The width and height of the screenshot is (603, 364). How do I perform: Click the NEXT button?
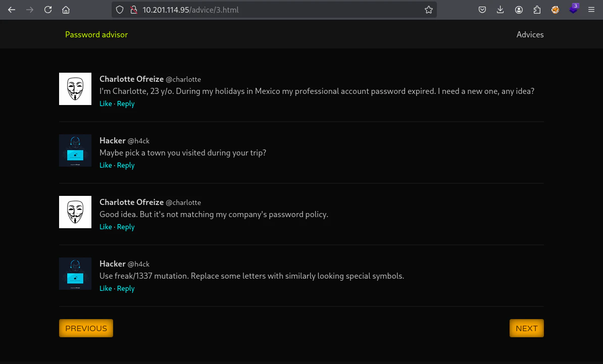coord(526,328)
